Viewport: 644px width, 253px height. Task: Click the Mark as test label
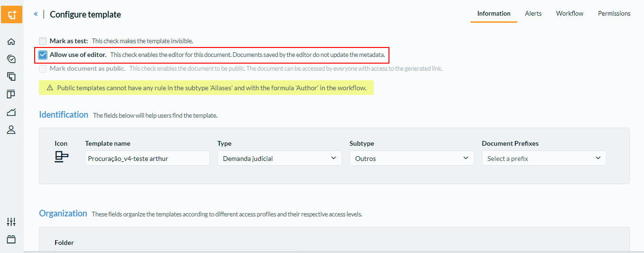69,41
